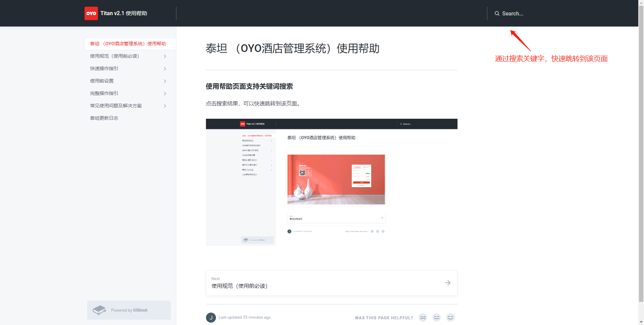Screen dimensions: 644x325
Task: Click the main page title heading
Action: (292, 49)
